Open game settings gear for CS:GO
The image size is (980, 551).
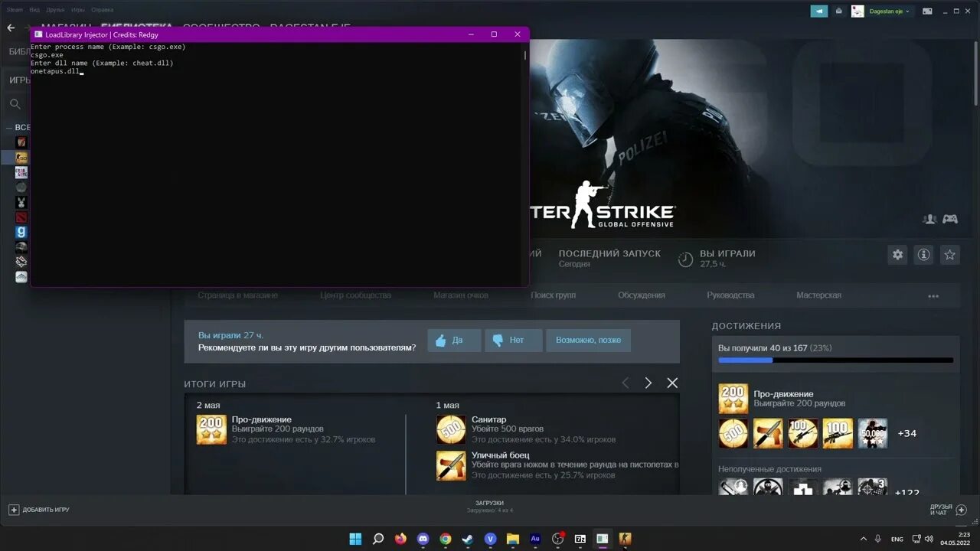897,255
